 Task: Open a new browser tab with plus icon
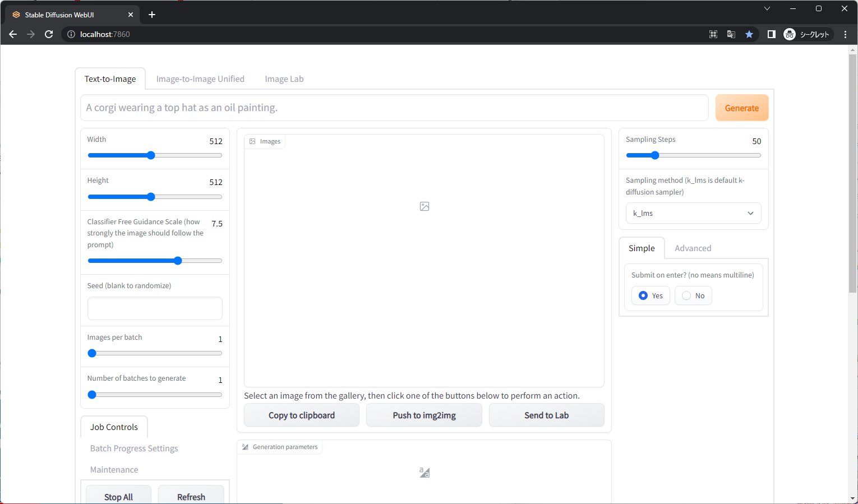[x=152, y=15]
